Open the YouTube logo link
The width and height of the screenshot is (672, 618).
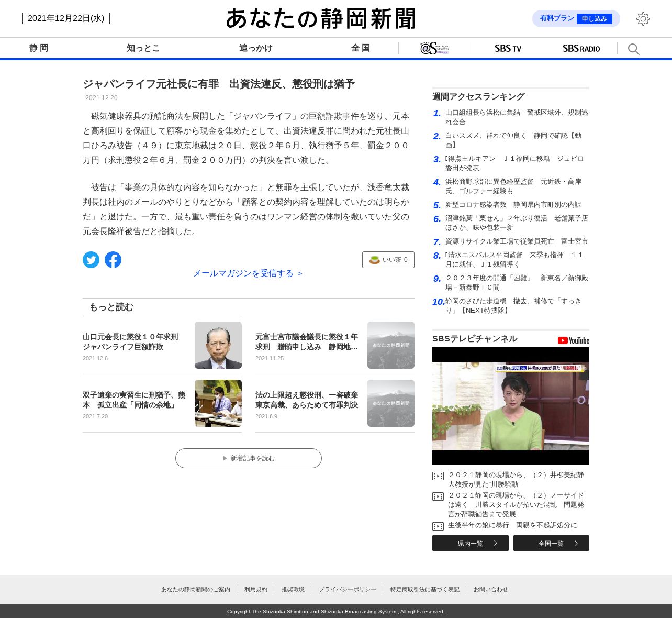[574, 340]
